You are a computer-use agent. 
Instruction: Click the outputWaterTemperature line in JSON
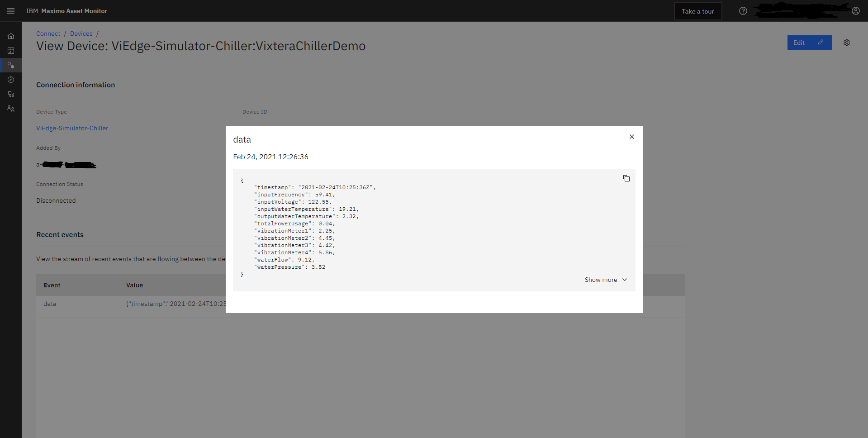306,216
